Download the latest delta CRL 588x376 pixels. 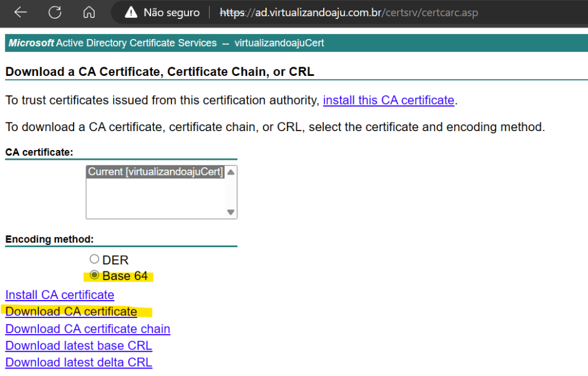[x=79, y=362]
